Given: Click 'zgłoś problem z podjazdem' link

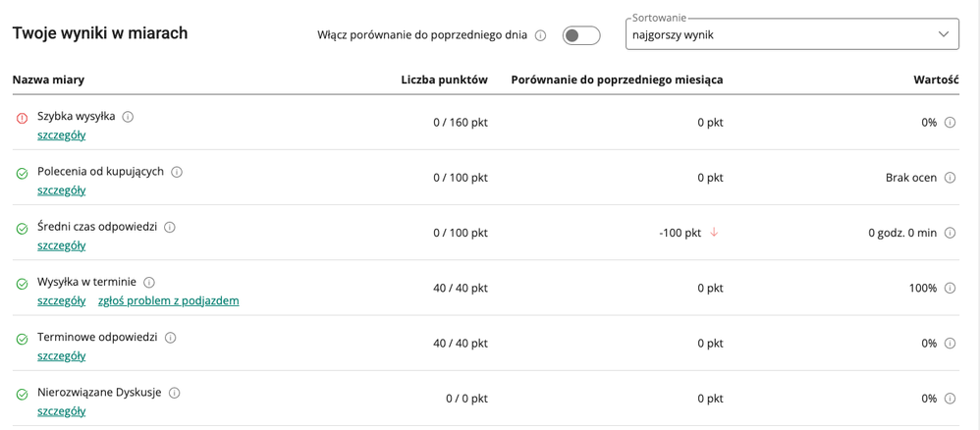Looking at the screenshot, I should 168,300.
